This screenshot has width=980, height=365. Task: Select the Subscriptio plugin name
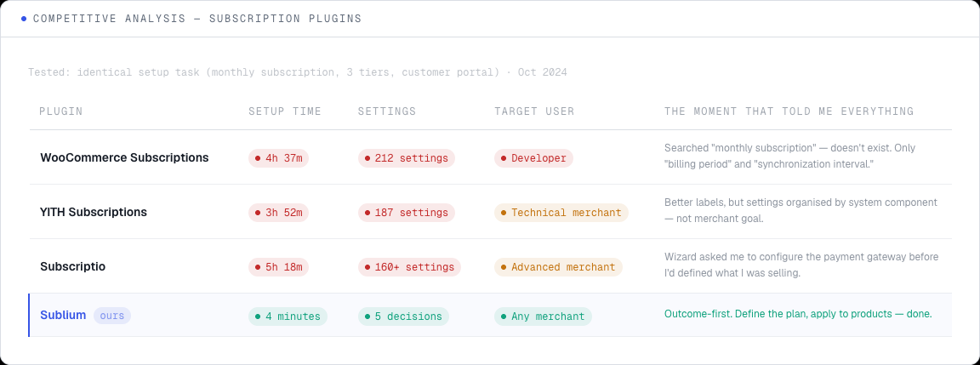73,266
